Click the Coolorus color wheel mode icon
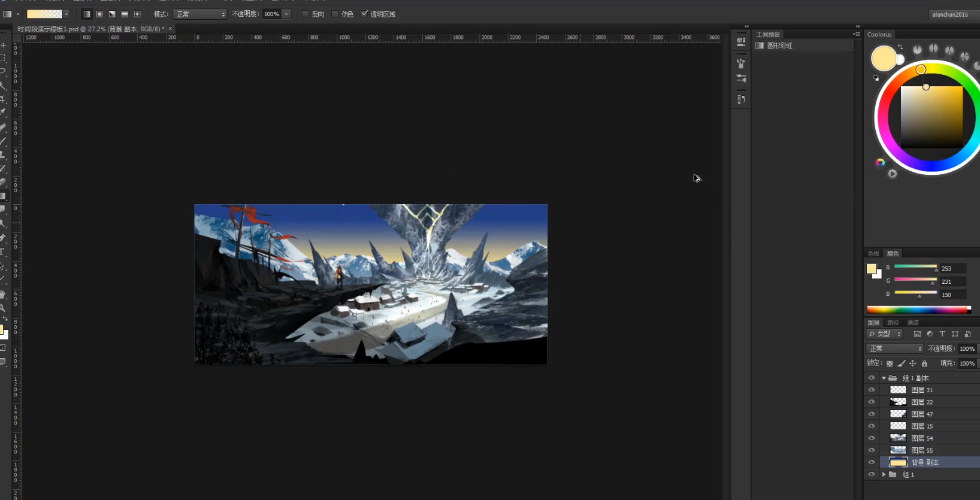 point(880,162)
